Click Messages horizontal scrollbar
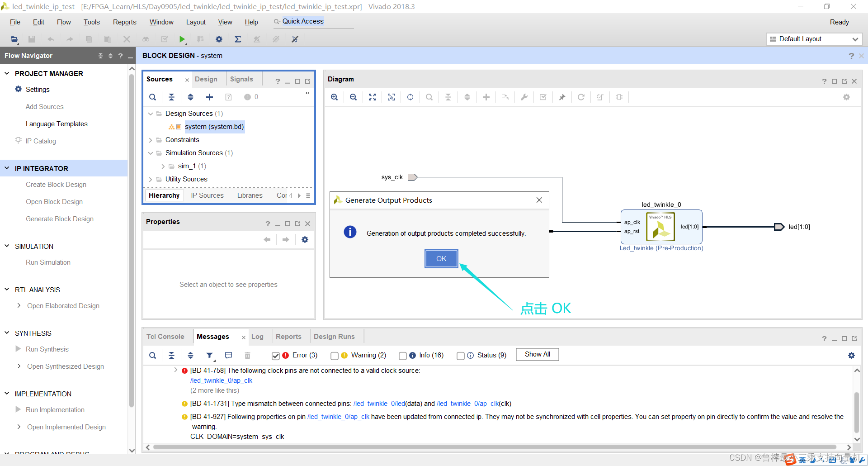The height and width of the screenshot is (466, 868). click(494, 447)
